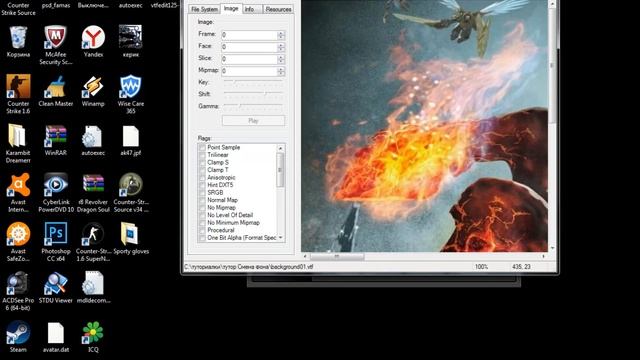
Task: Toggle the SRGB flag checkbox
Action: [x=202, y=193]
